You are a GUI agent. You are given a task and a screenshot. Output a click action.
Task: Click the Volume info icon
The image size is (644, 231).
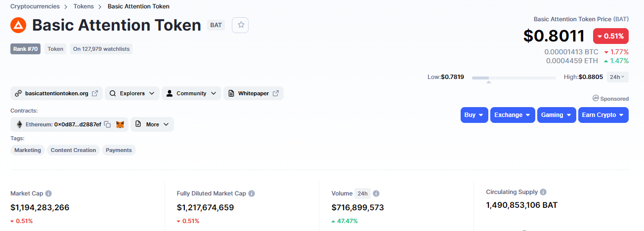(376, 193)
